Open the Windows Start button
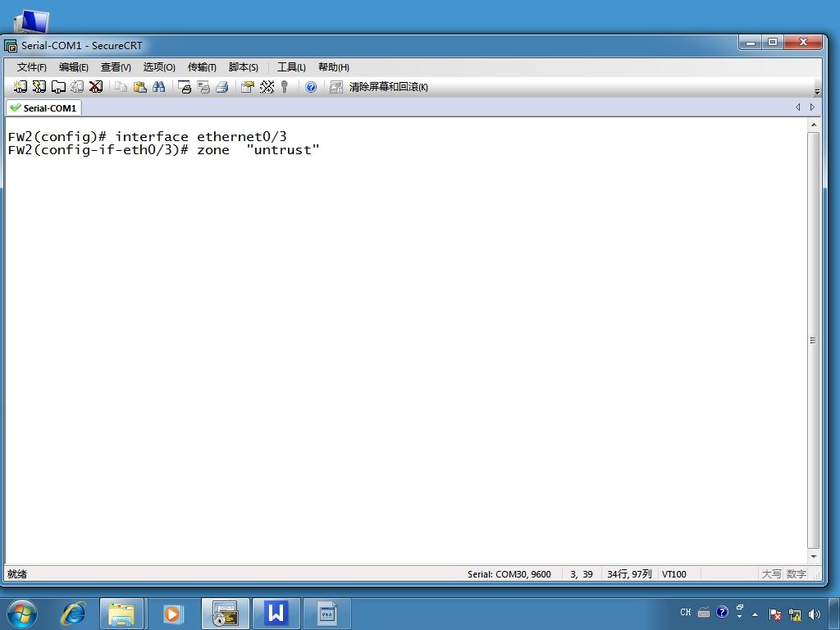Viewport: 840px width, 630px height. coord(22,614)
